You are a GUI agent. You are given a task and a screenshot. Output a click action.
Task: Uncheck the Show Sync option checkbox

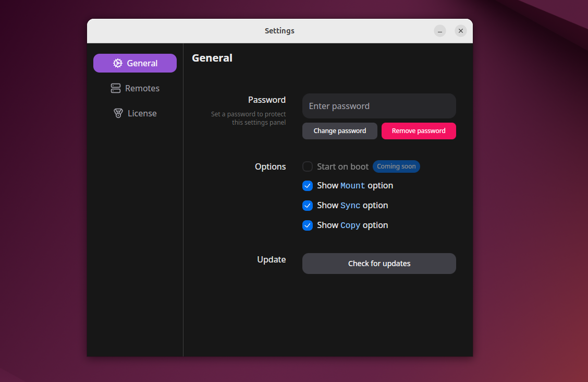[308, 205]
